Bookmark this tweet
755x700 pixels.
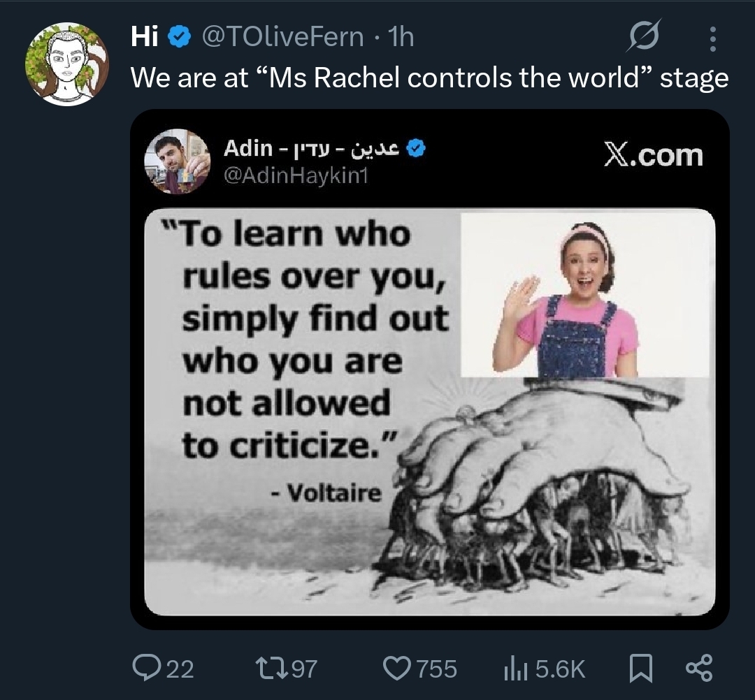[x=640, y=669]
